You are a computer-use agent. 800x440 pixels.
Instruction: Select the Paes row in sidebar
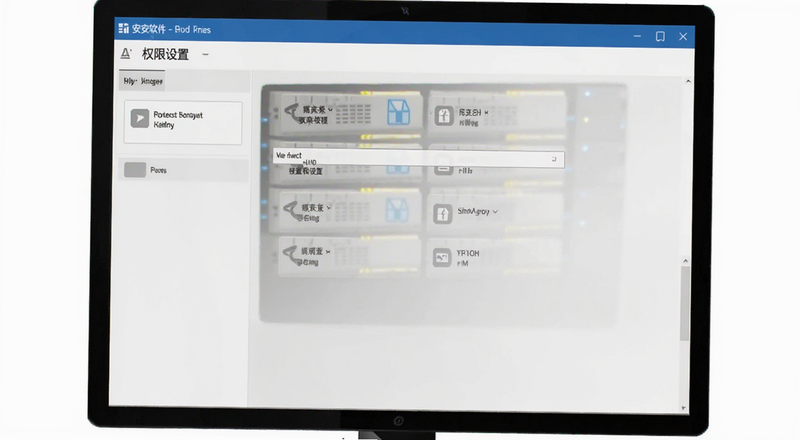click(x=184, y=170)
